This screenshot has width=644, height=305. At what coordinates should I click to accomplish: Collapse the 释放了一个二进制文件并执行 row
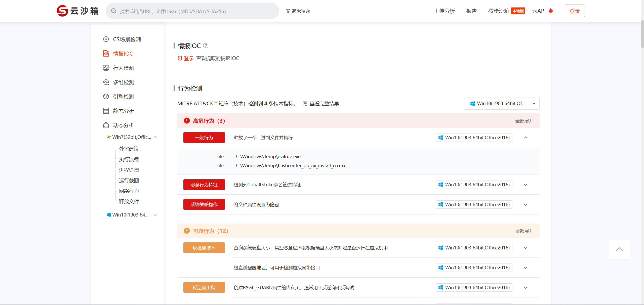(x=526, y=138)
